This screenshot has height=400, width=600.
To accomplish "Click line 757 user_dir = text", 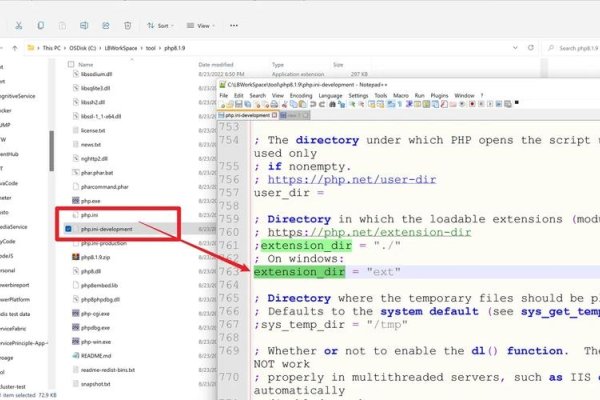I will coord(289,193).
